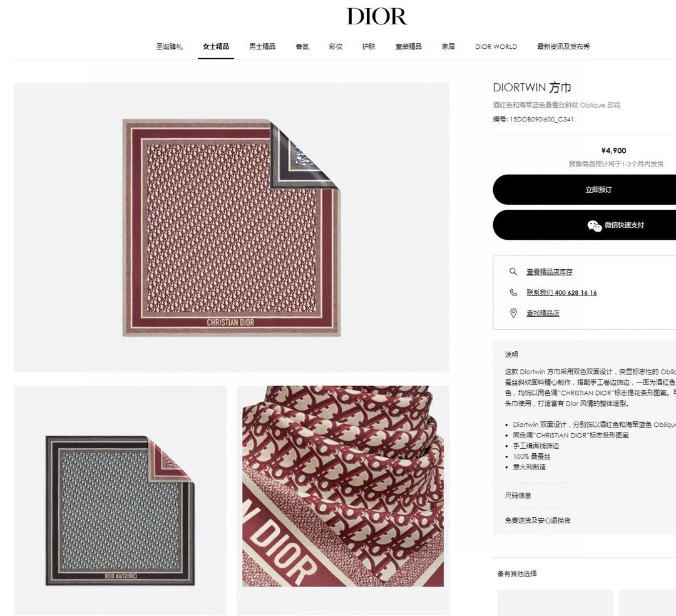
Task: Select the 香氛 navigation item
Action: click(302, 46)
